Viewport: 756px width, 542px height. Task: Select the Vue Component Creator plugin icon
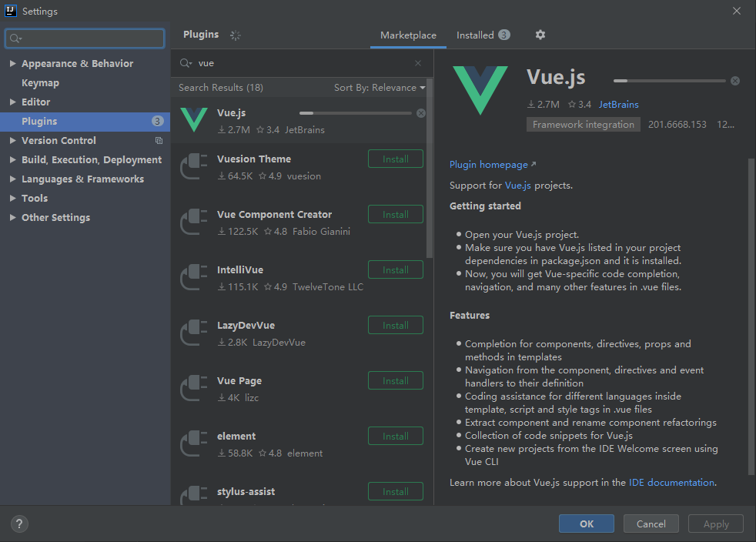coord(194,222)
